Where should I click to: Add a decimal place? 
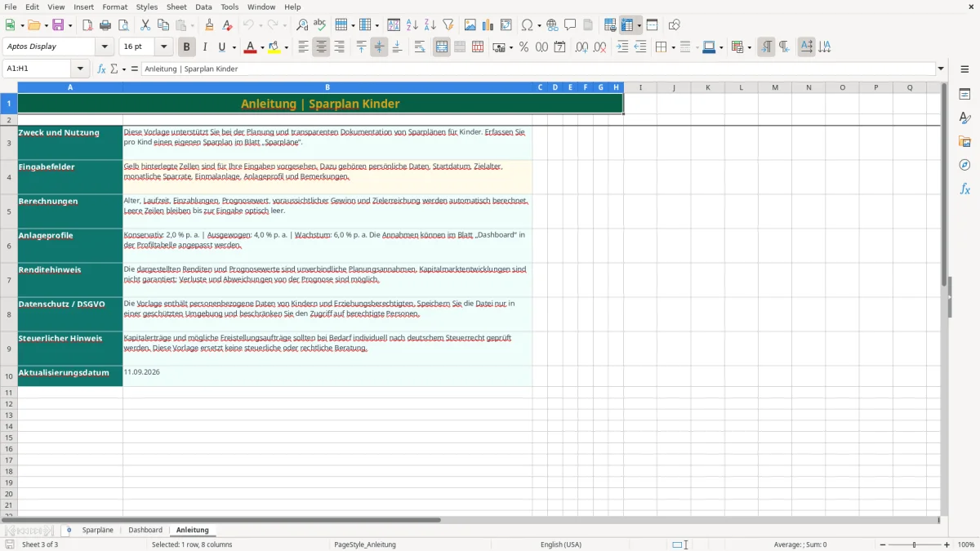582,47
